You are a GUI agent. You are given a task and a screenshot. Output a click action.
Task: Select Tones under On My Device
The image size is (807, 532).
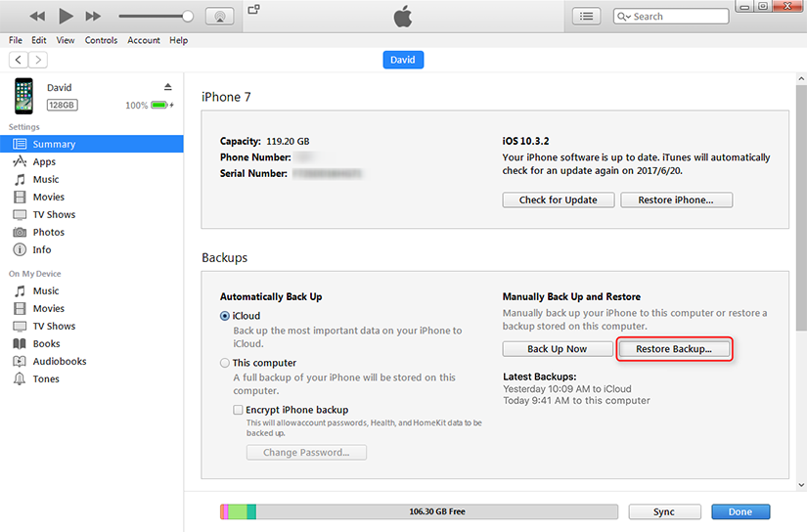pos(92,378)
